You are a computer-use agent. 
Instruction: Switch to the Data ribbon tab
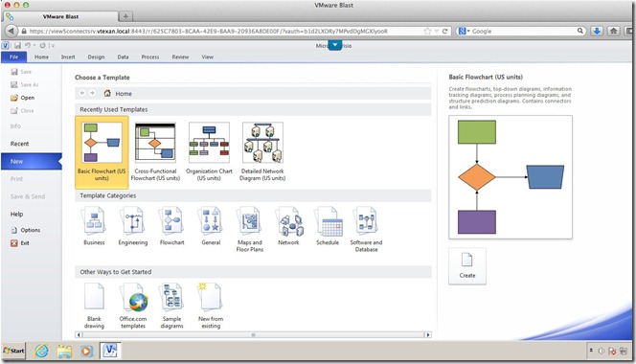[x=123, y=57]
